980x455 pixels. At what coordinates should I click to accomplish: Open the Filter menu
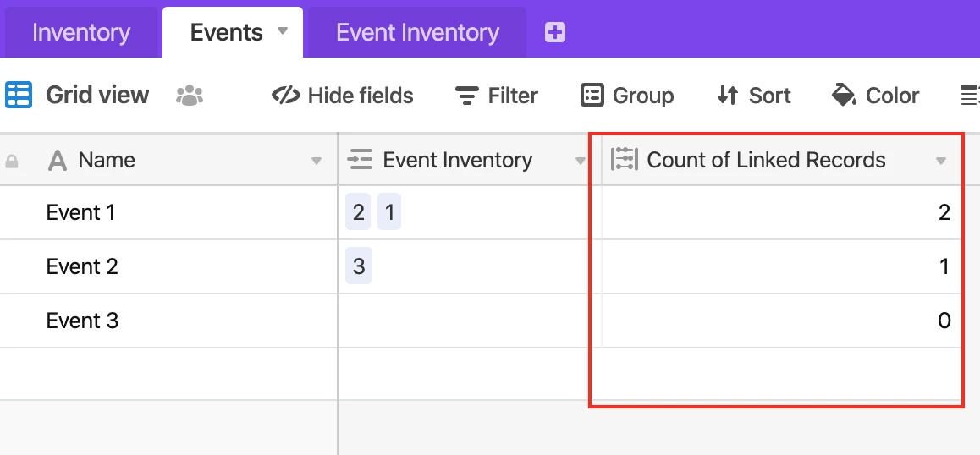[496, 96]
